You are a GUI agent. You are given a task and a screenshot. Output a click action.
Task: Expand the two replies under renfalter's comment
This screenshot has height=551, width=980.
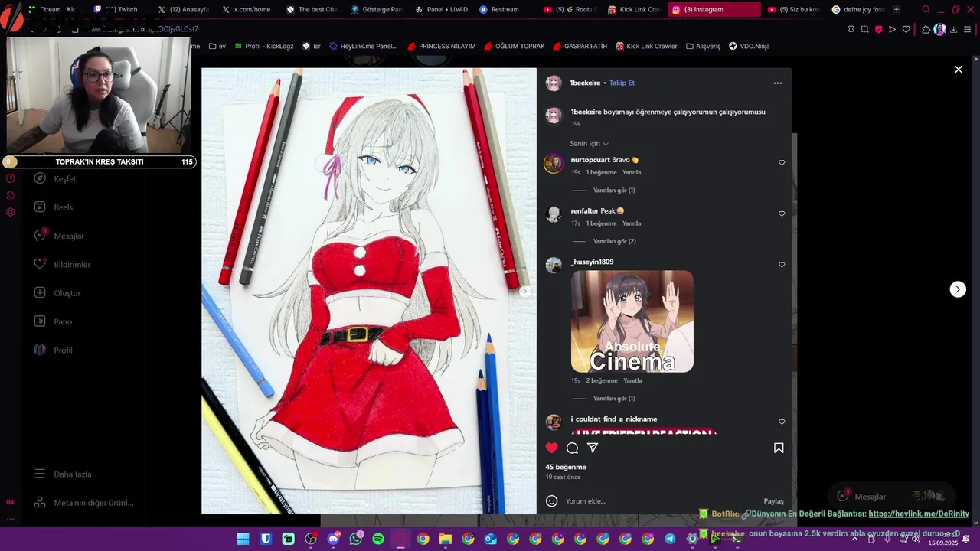614,241
